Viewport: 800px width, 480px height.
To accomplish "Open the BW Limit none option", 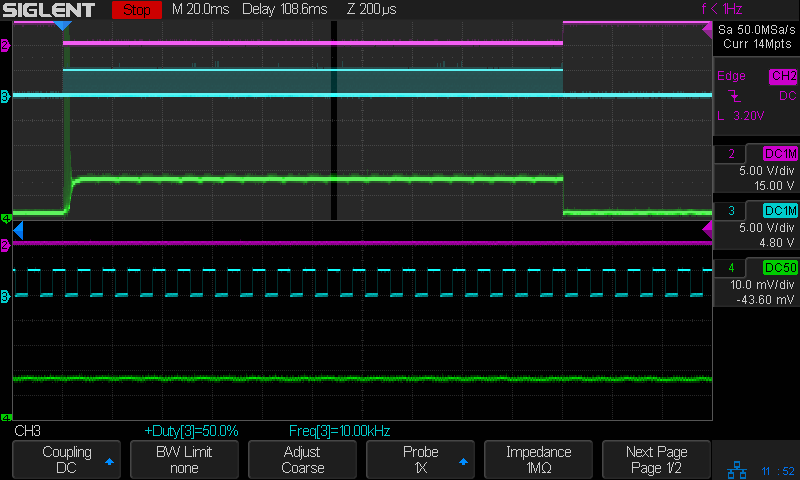I will (184, 460).
